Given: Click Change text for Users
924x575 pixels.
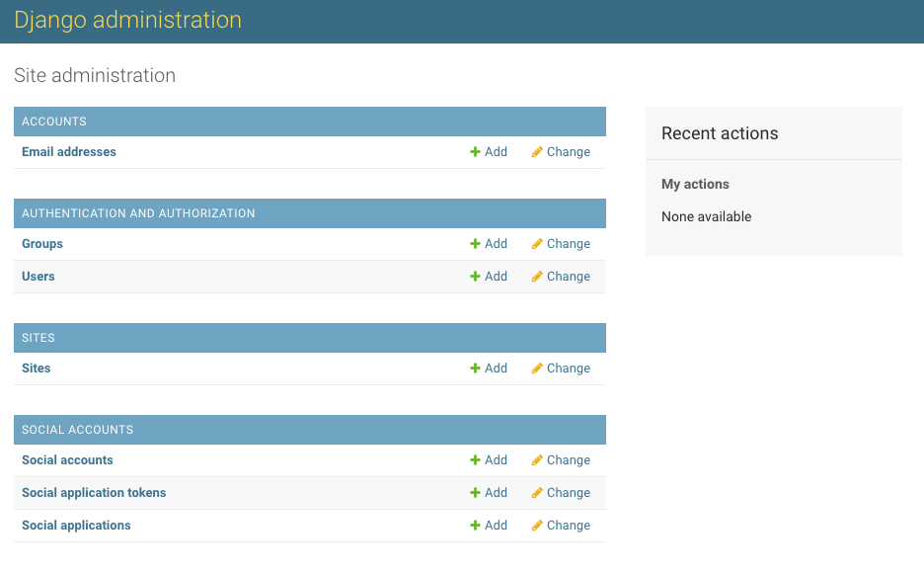Looking at the screenshot, I should (x=569, y=277).
